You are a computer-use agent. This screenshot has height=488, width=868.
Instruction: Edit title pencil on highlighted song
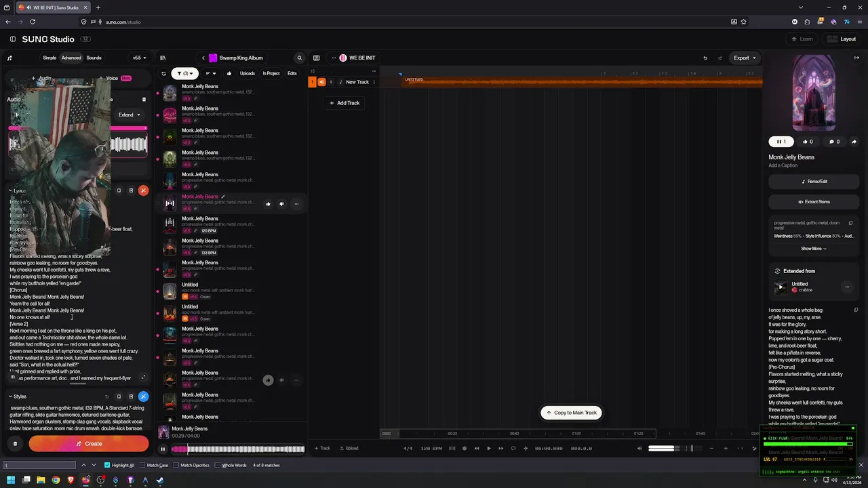[223, 197]
